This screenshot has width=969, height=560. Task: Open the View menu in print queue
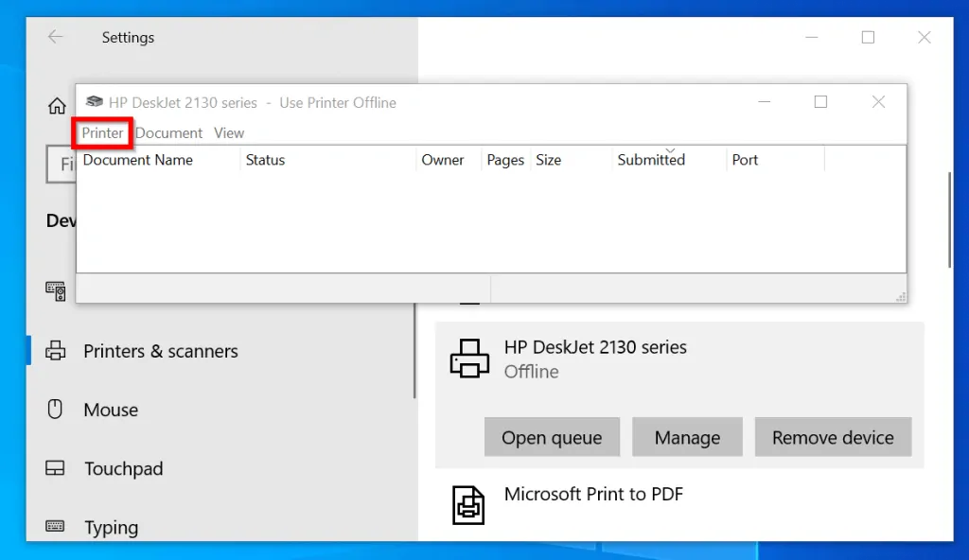click(x=229, y=133)
